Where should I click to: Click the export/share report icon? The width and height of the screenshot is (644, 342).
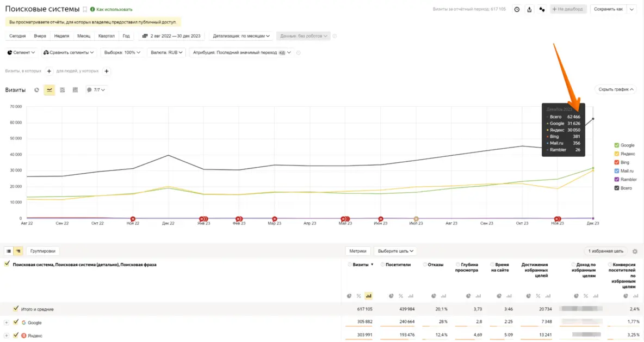pos(529,9)
